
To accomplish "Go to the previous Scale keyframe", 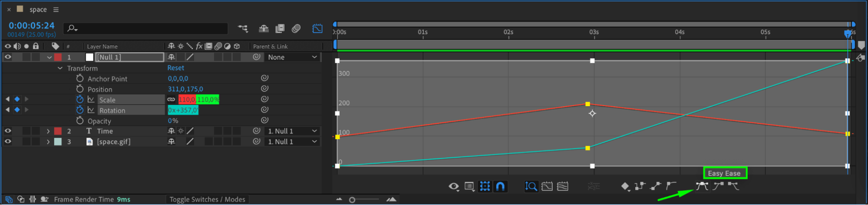I will pos(7,99).
